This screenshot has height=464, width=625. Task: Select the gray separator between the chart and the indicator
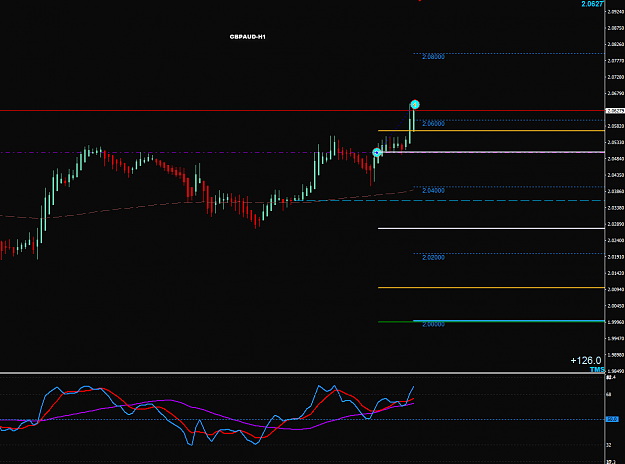click(302, 374)
